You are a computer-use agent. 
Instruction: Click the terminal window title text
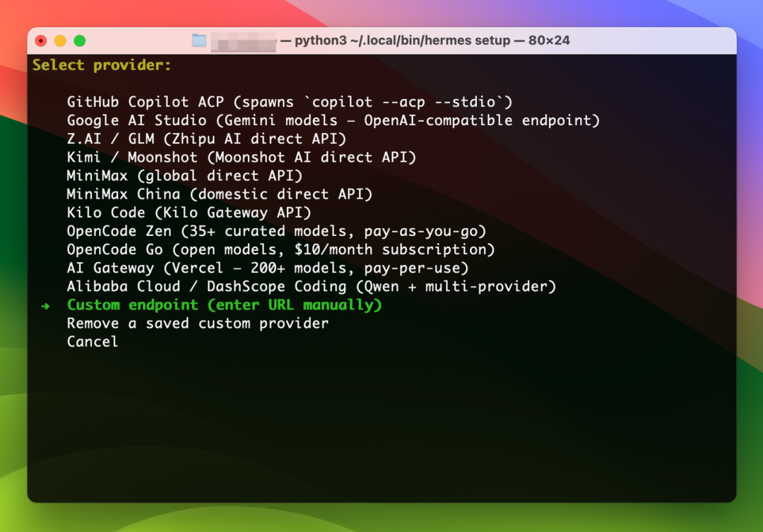tap(425, 40)
